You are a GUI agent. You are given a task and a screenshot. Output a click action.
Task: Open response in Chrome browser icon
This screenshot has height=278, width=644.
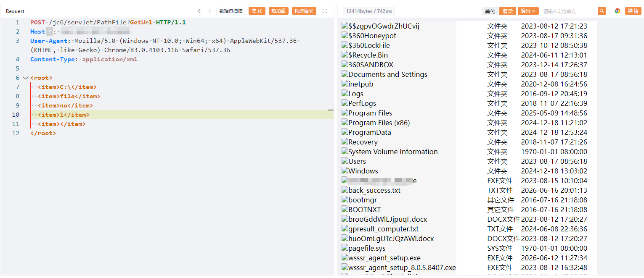(x=617, y=11)
